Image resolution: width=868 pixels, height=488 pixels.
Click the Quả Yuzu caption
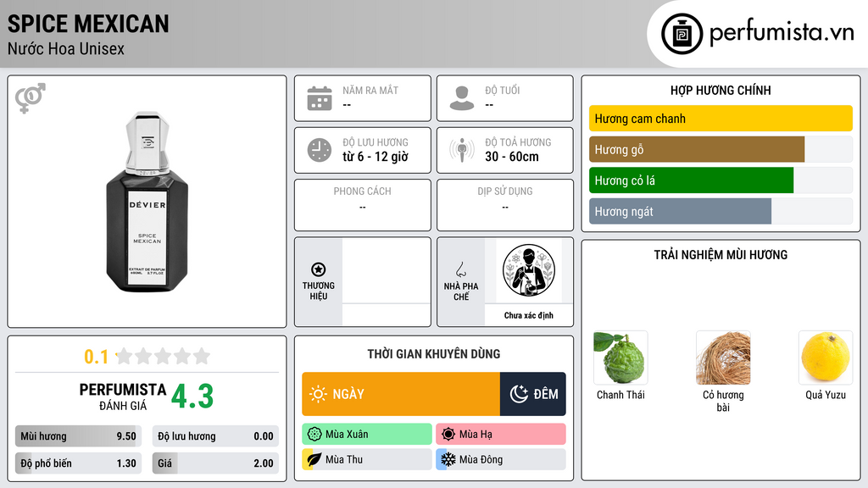pyautogui.click(x=826, y=395)
